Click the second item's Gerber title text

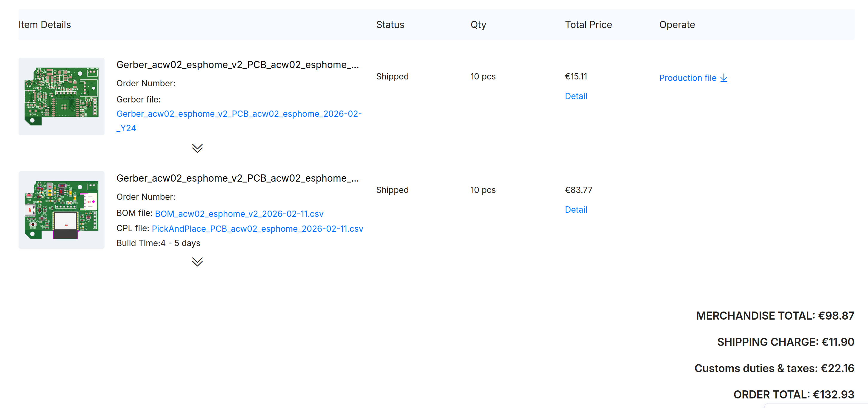237,178
